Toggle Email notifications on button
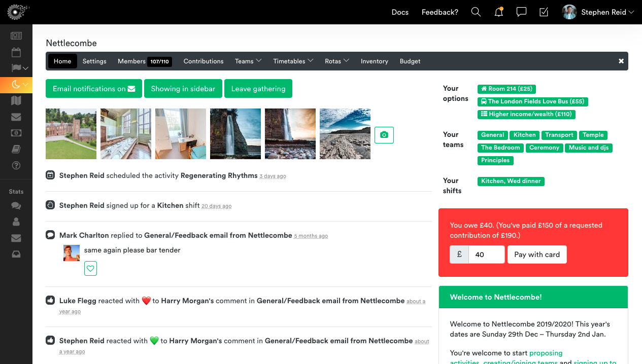The width and height of the screenshot is (642, 364). tap(94, 89)
